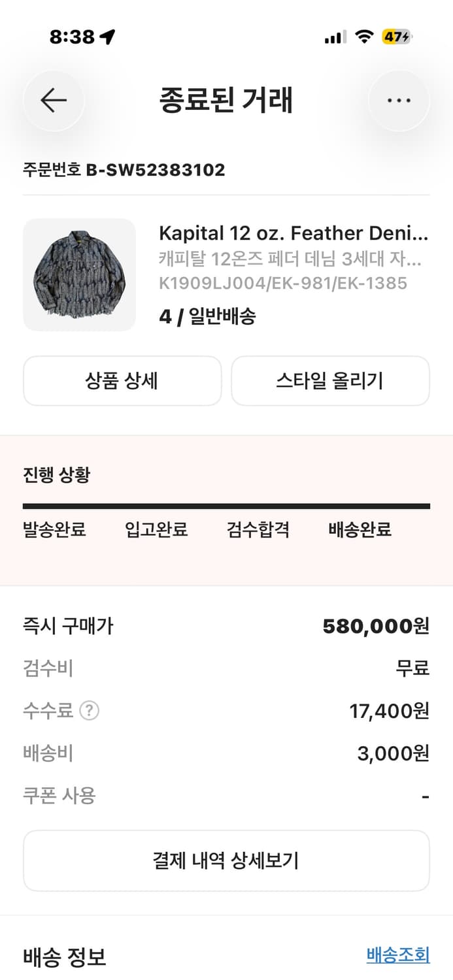
Task: Open 결제 내역 상세보기 payment details
Action: tap(226, 861)
